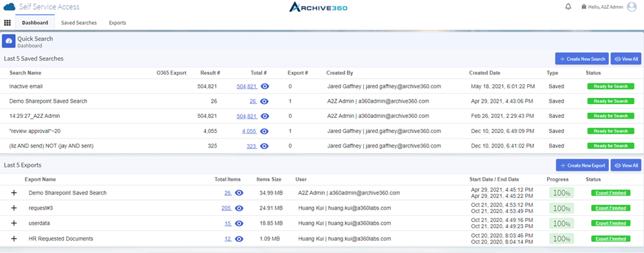Click the Search Name column header
Image resolution: width=644 pixels, height=253 pixels.
pos(25,73)
